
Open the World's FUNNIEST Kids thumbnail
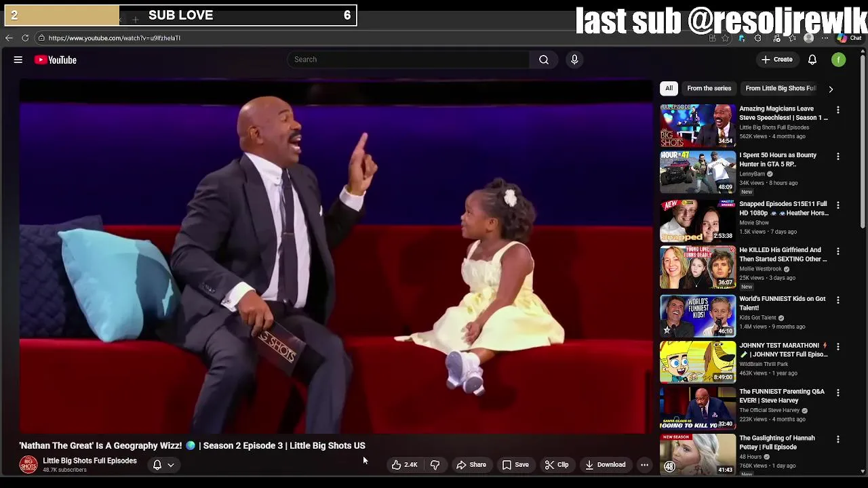tap(698, 315)
